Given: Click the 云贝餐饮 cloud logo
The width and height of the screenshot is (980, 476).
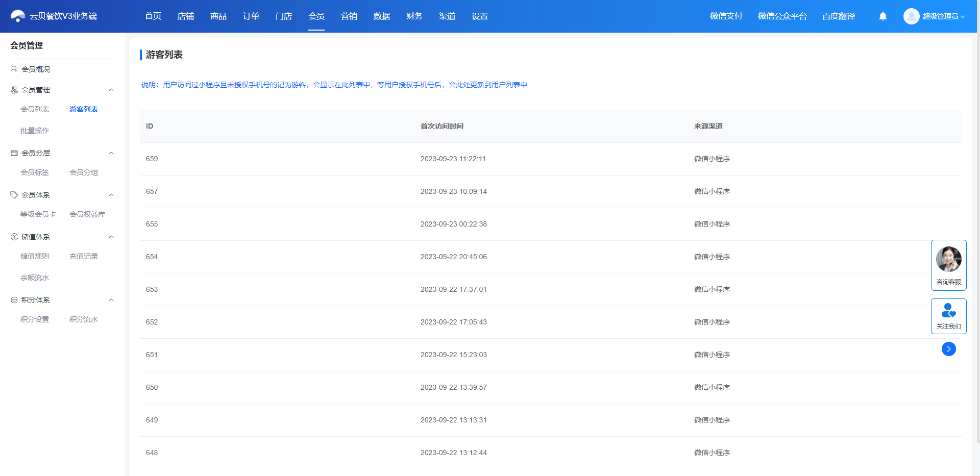Looking at the screenshot, I should tap(18, 16).
